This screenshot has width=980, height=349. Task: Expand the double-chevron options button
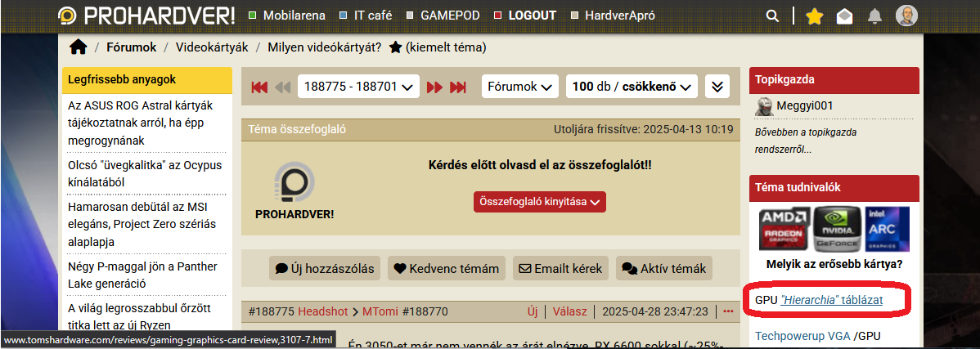pyautogui.click(x=717, y=87)
